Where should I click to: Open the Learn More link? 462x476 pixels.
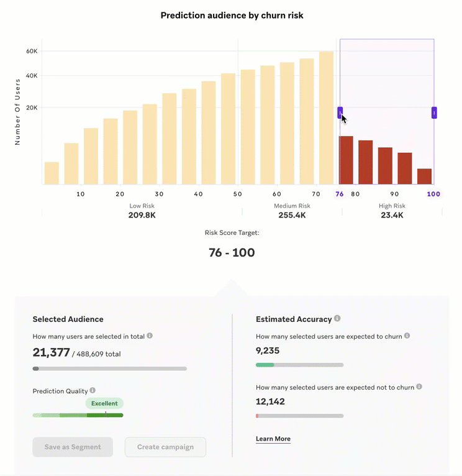coord(273,439)
